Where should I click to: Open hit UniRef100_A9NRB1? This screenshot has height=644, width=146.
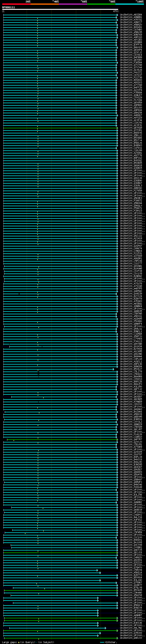[131, 17]
